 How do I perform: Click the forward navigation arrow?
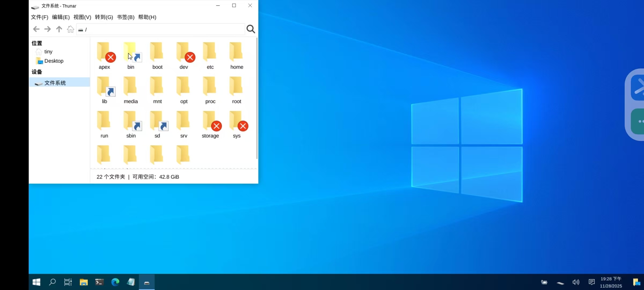[47, 29]
